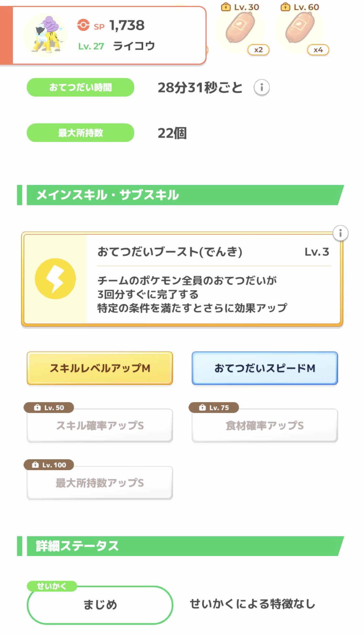
Task: Tap the info icon beside helping time
Action: click(261, 87)
